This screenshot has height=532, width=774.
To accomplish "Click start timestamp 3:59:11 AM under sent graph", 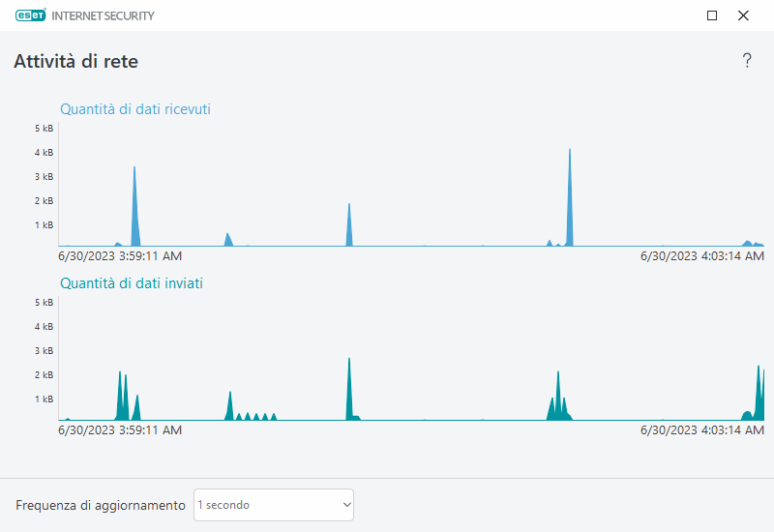I will coord(120,430).
